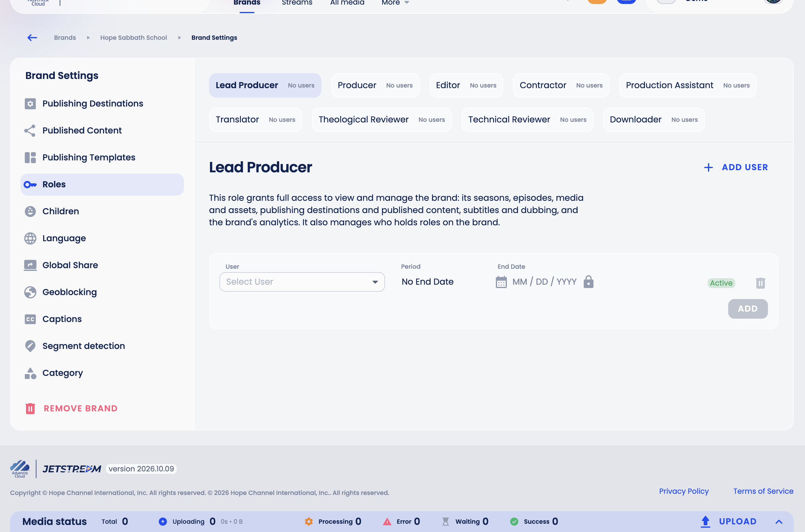805x532 pixels.
Task: Select the Contractor role tab
Action: [561, 85]
